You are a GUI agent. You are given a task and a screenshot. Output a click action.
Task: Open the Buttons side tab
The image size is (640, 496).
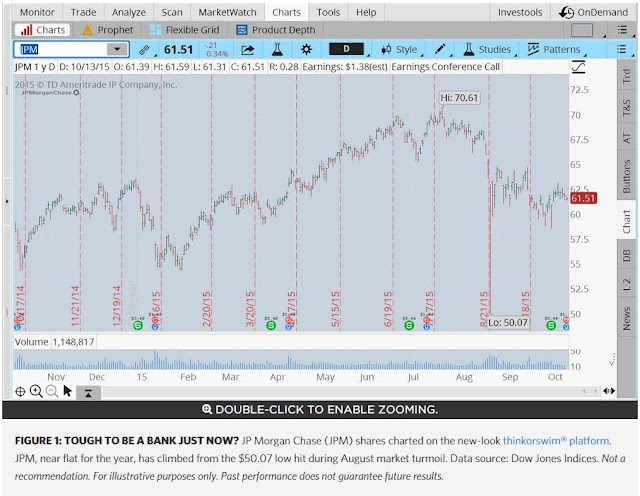coord(626,176)
